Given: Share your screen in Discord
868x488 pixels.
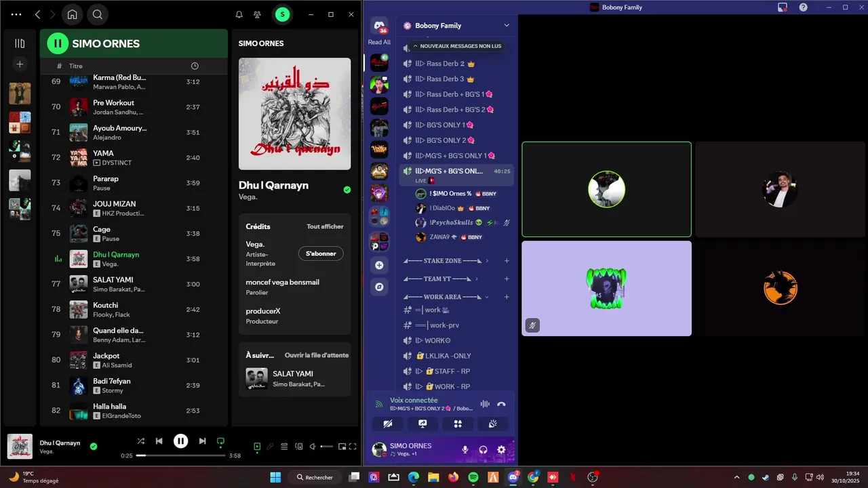Looking at the screenshot, I should [x=422, y=424].
